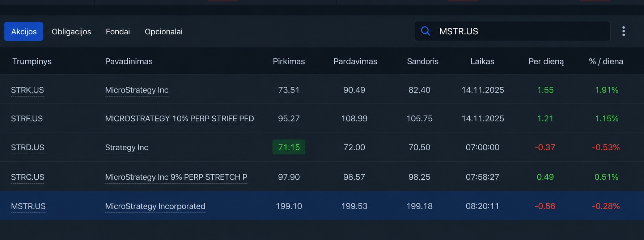Image resolution: width=644 pixels, height=240 pixels.
Task: Click the MicroStrategy Incorporated name link
Action: (x=155, y=206)
